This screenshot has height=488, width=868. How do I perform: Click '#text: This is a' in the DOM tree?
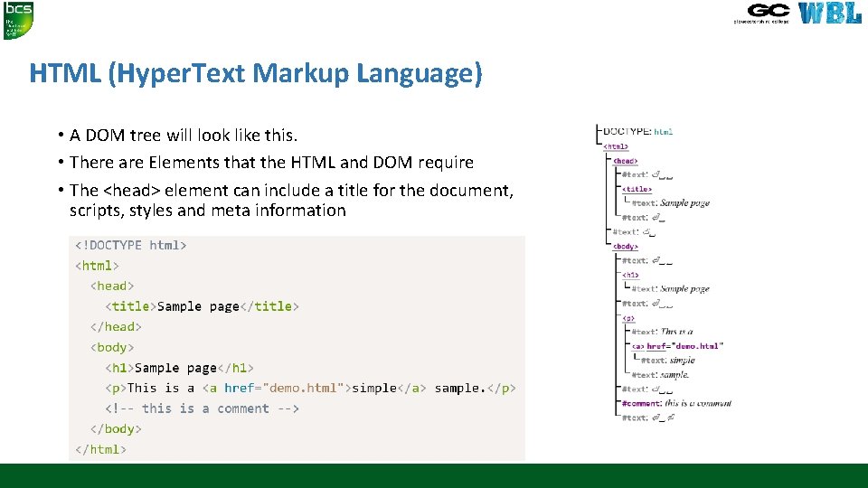[x=662, y=332]
